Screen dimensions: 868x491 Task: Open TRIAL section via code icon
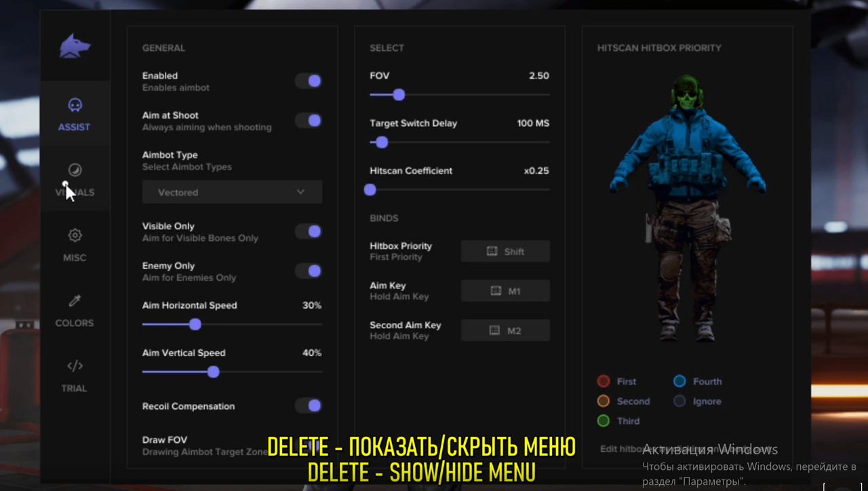coord(75,366)
